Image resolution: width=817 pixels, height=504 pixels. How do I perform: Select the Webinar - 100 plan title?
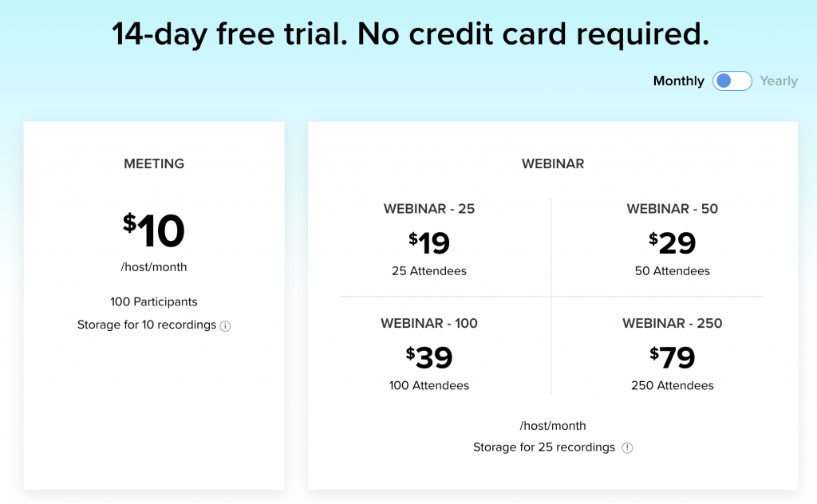coord(428,323)
